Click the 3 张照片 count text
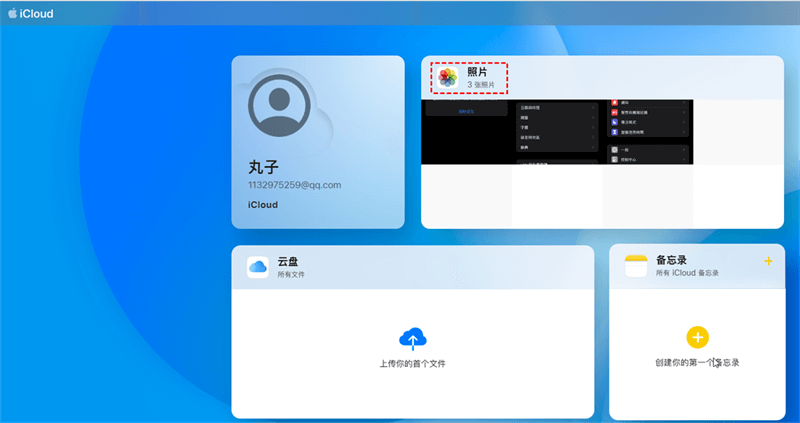This screenshot has height=423, width=800. pos(481,85)
